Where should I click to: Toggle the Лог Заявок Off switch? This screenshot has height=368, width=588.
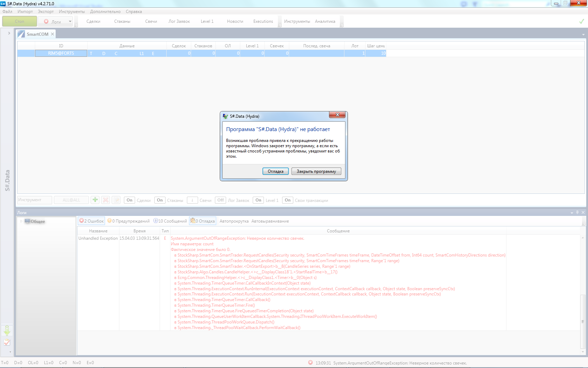click(220, 200)
